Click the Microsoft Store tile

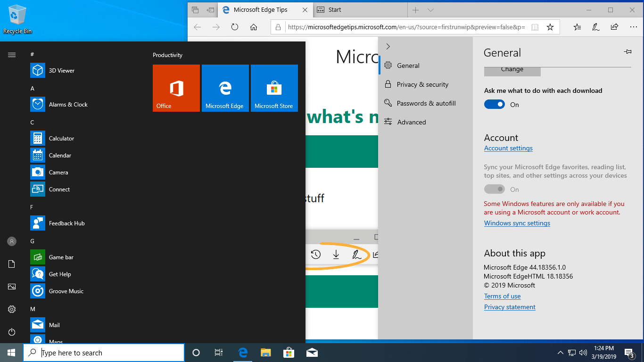coord(274,88)
